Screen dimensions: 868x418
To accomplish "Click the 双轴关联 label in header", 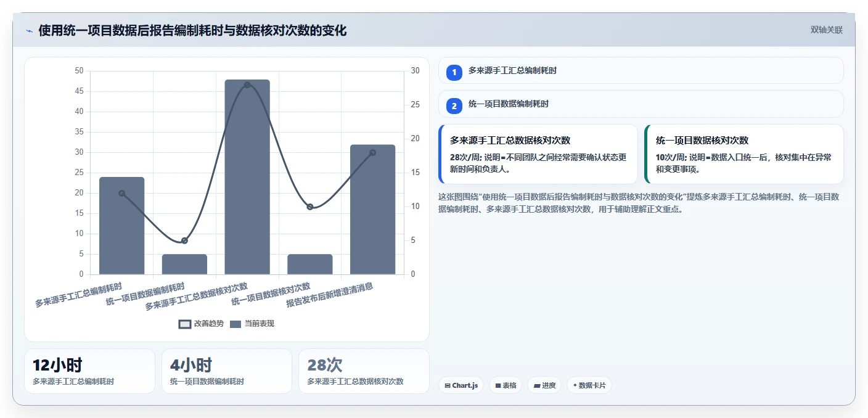I will pyautogui.click(x=826, y=30).
